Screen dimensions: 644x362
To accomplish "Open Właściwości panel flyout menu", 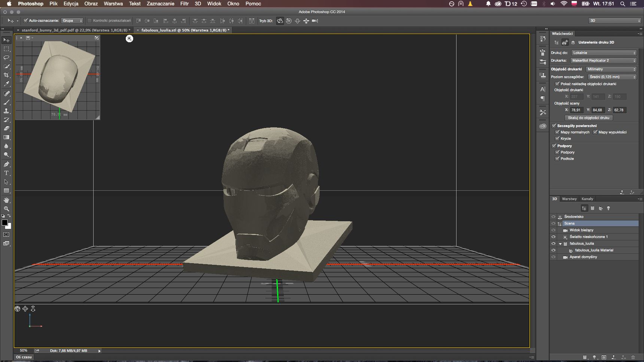I will pos(640,34).
